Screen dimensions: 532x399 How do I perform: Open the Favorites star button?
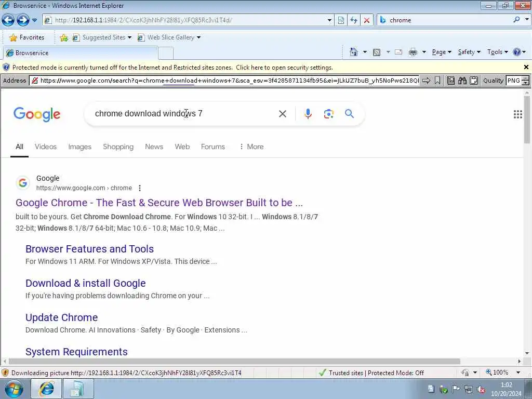pyautogui.click(x=27, y=37)
